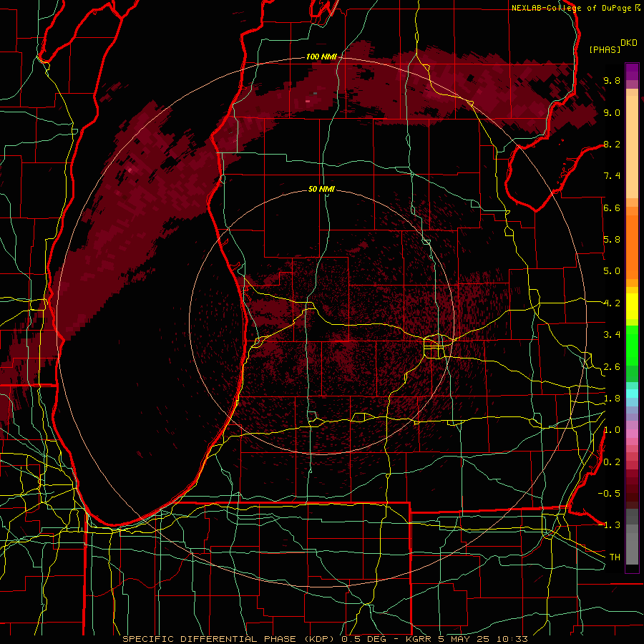Select the "DKD" label above the color scale
644x644 pixels.
point(629,43)
